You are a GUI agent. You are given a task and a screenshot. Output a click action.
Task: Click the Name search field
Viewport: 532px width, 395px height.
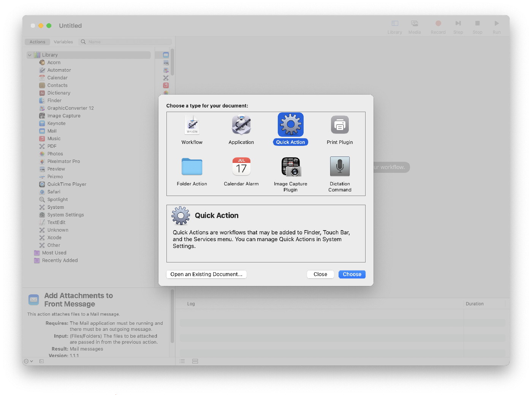click(x=125, y=42)
